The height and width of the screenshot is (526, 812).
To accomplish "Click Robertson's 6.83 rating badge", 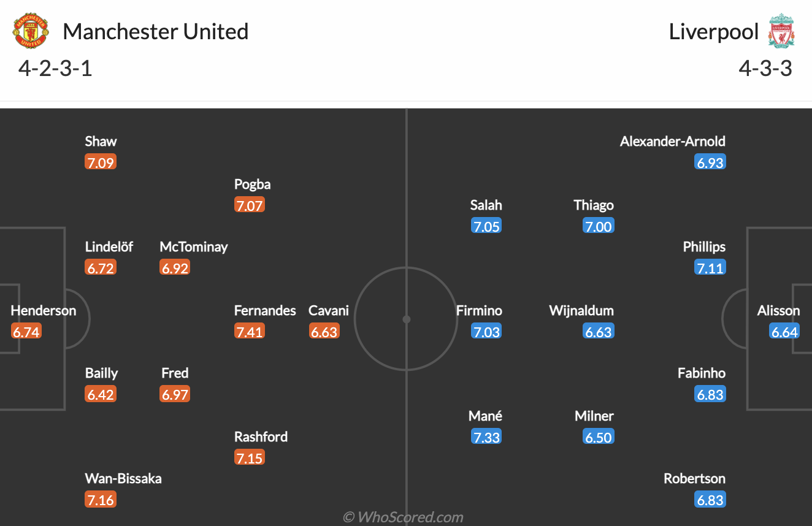I will pyautogui.click(x=710, y=500).
